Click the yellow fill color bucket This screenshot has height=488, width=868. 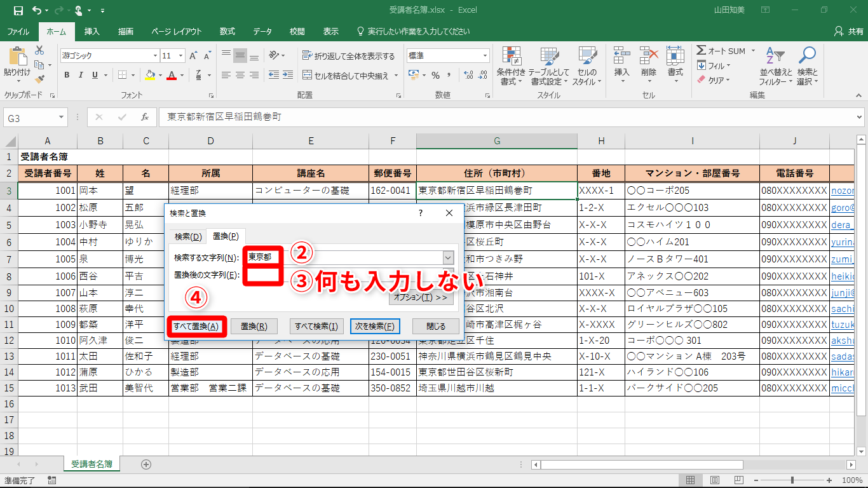click(x=150, y=75)
